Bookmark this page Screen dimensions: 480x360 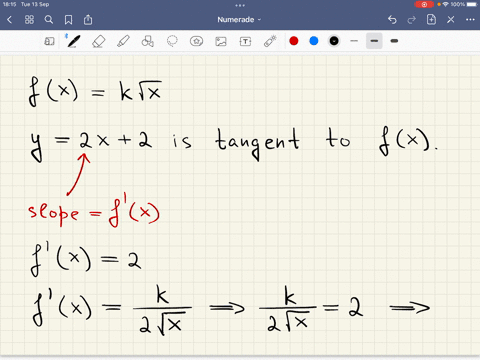68,20
